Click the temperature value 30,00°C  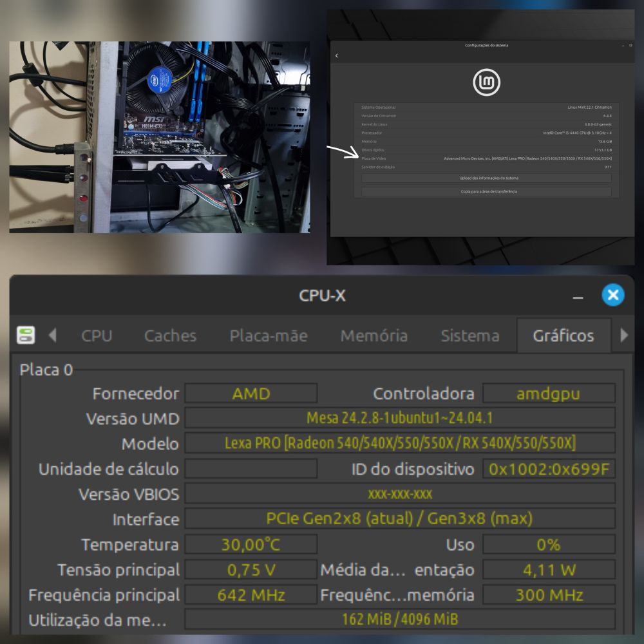[251, 544]
